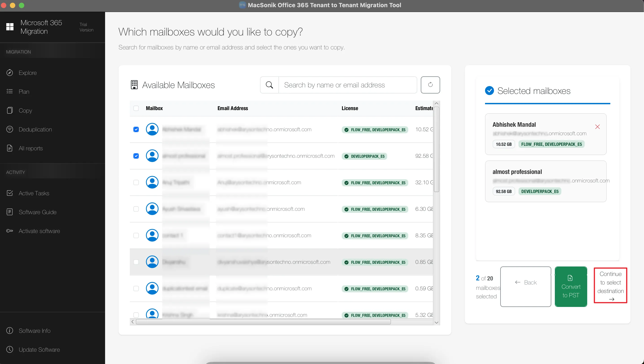Click the mailbox search input field
Screen dimensions: 644x364
click(x=348, y=85)
